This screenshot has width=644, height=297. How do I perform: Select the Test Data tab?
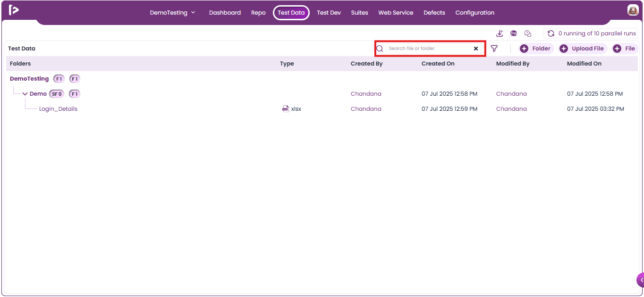coord(291,13)
